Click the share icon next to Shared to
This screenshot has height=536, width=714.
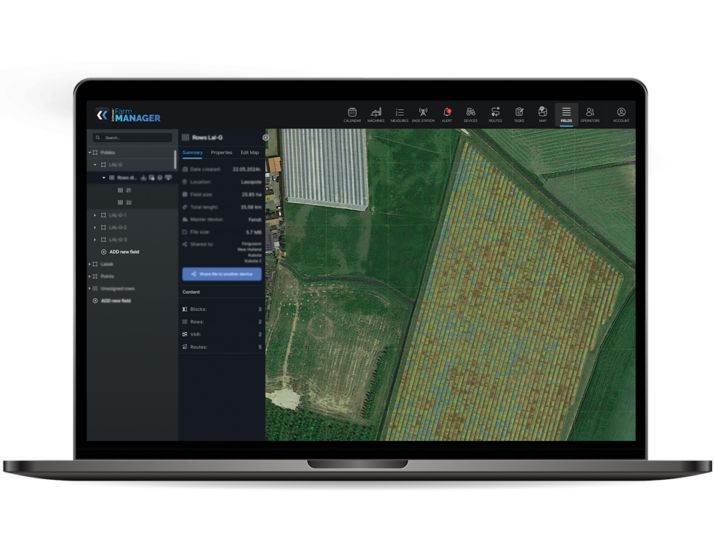(185, 244)
